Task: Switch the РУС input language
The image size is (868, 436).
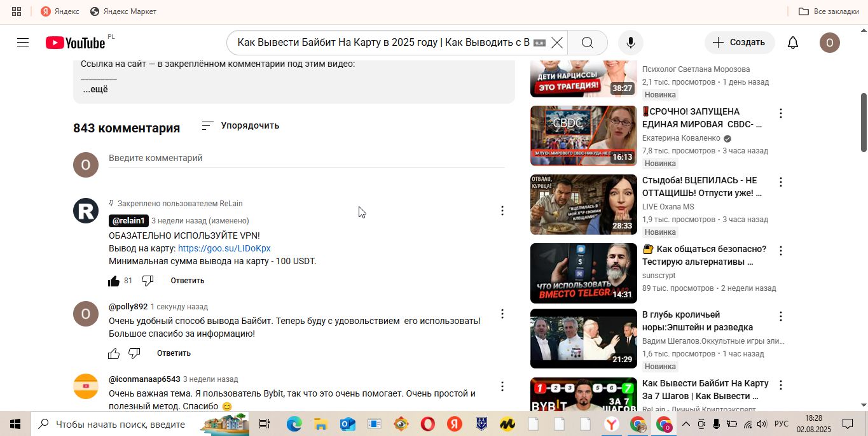Action: 782,424
